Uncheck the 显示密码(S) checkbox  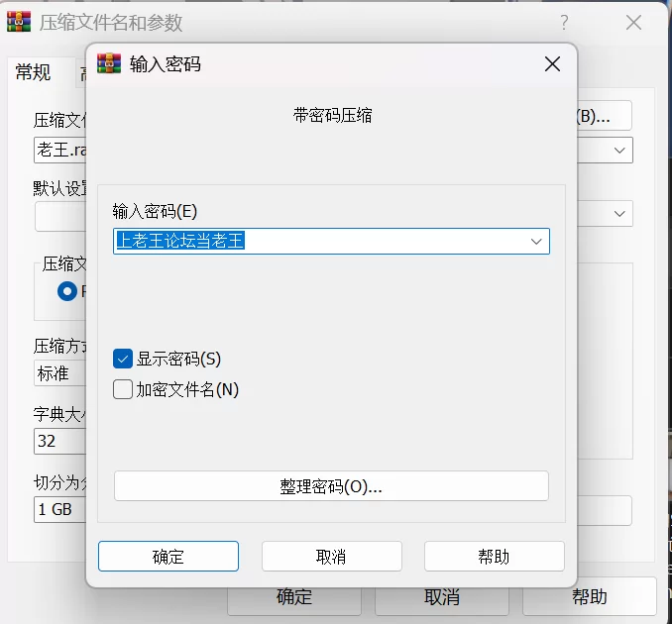[123, 359]
